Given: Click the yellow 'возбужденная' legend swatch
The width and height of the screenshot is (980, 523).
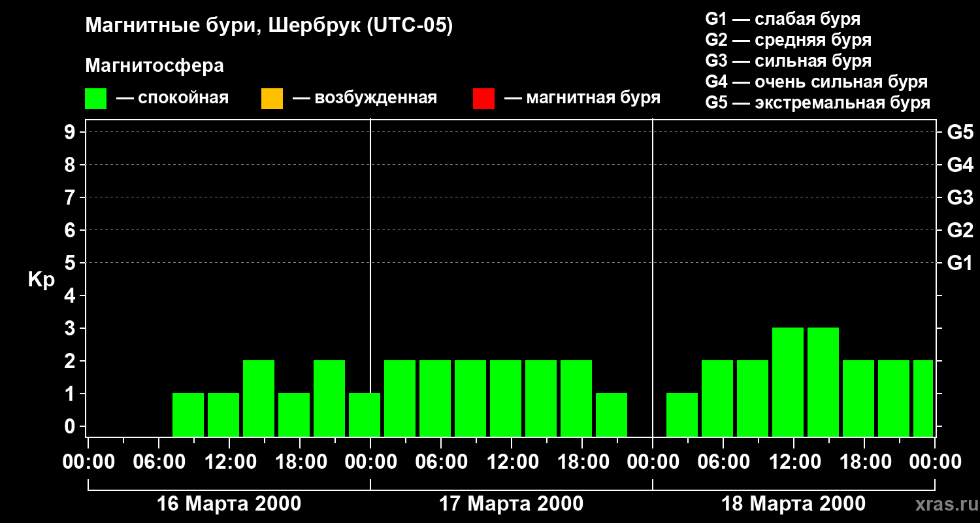Looking at the screenshot, I should [272, 99].
